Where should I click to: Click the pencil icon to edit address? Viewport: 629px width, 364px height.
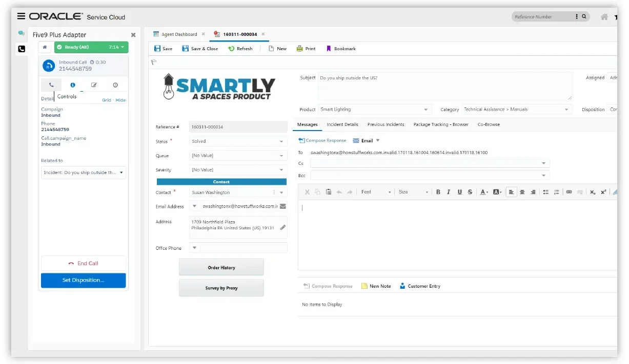coord(282,227)
